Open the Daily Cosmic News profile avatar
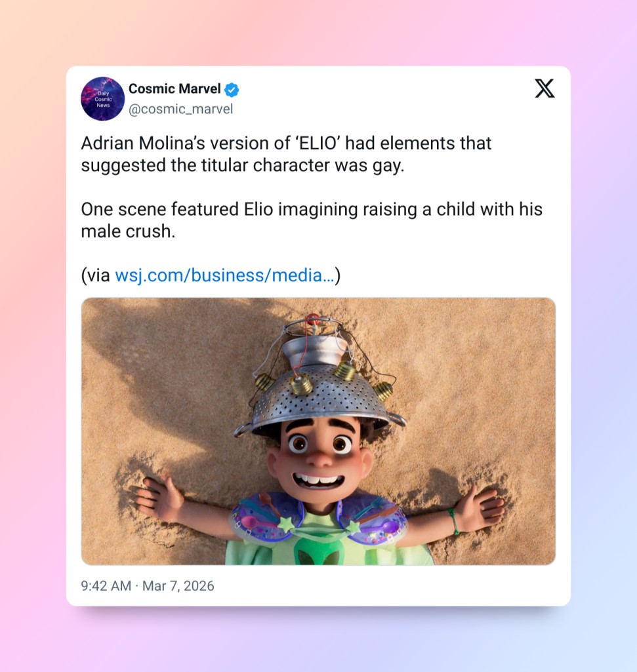 coord(103,98)
